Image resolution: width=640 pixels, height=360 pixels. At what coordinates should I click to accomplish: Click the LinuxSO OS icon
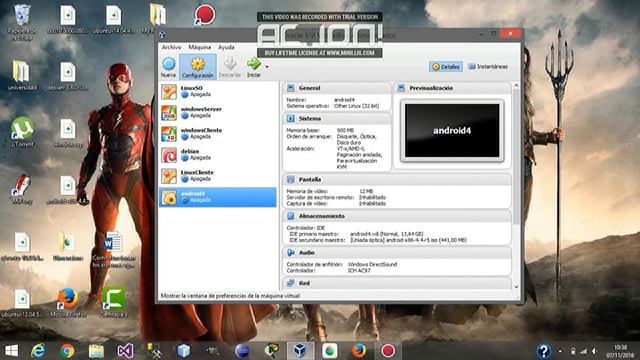pos(169,92)
